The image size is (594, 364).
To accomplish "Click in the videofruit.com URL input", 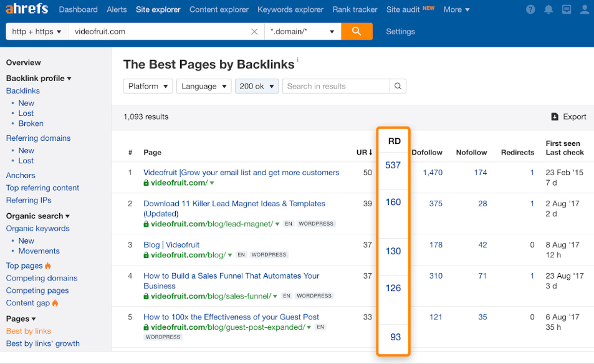I will pos(159,31).
